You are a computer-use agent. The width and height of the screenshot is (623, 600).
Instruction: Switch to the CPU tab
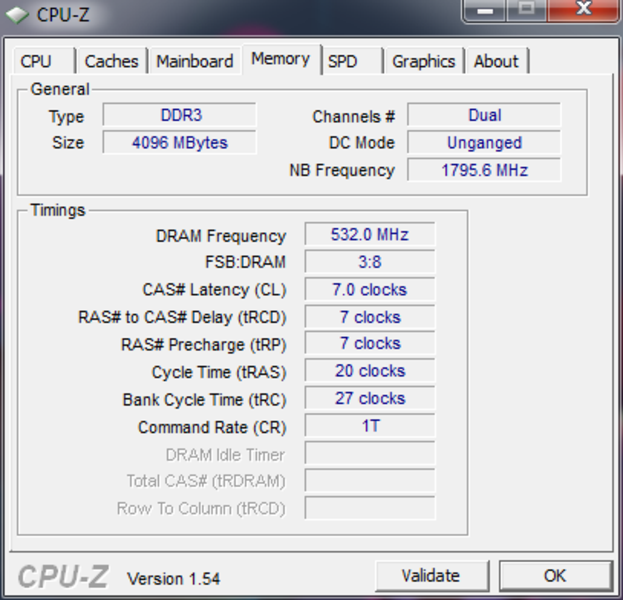[x=36, y=61]
